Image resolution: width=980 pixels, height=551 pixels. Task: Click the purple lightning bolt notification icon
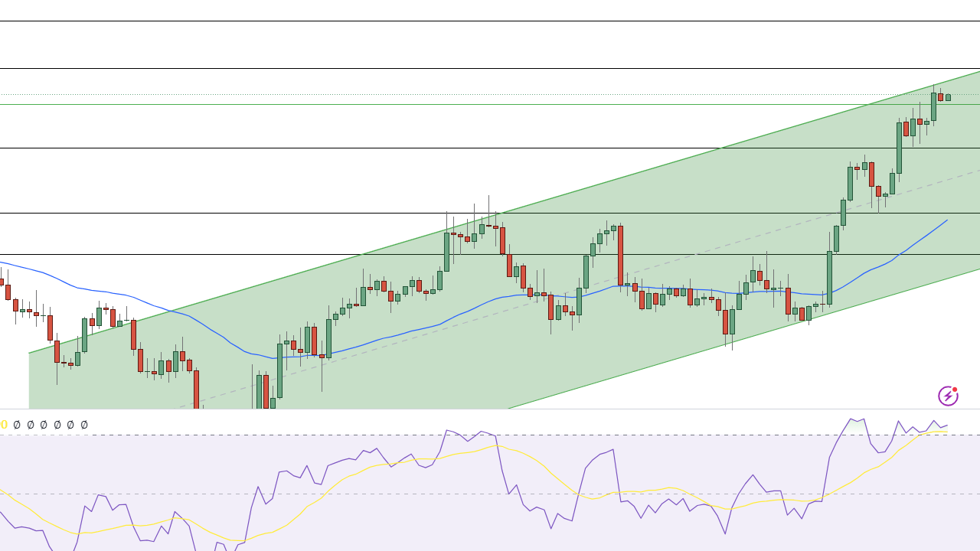pos(948,396)
